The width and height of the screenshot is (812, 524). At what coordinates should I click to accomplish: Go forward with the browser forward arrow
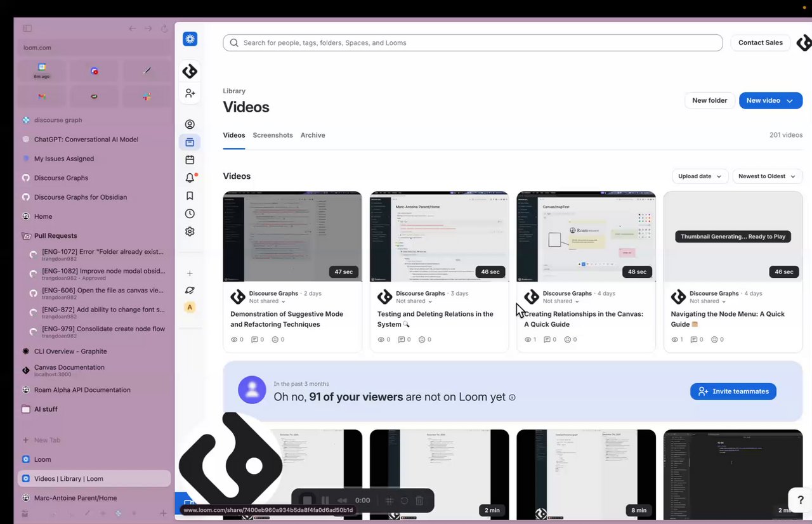point(148,29)
